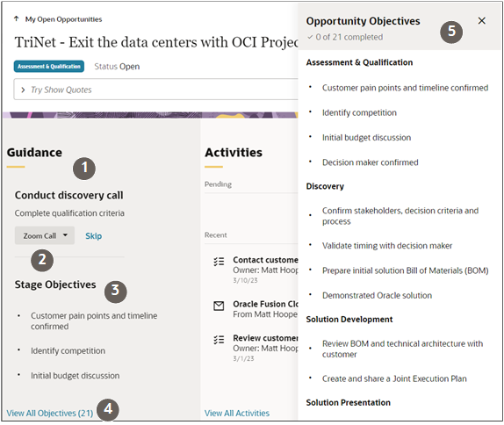The width and height of the screenshot is (504, 425).
Task: Click inside the Try Show Quotes field
Action: pyautogui.click(x=156, y=90)
